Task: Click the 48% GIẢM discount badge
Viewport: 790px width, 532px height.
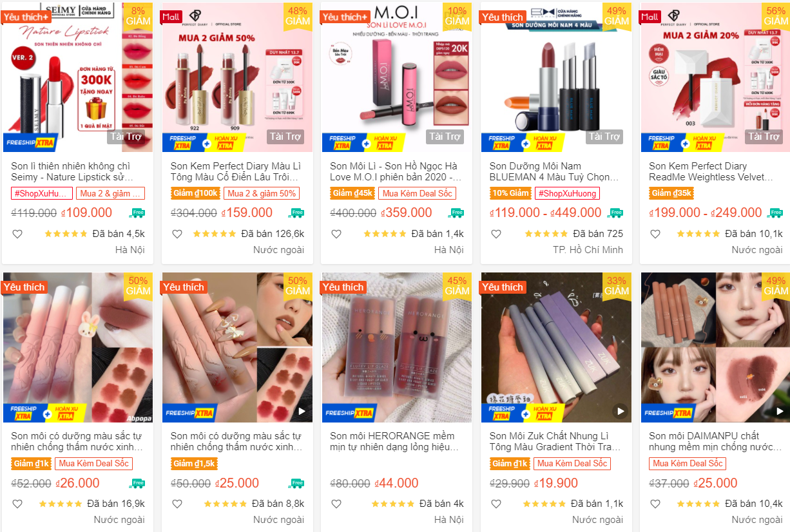Action: coord(297,15)
